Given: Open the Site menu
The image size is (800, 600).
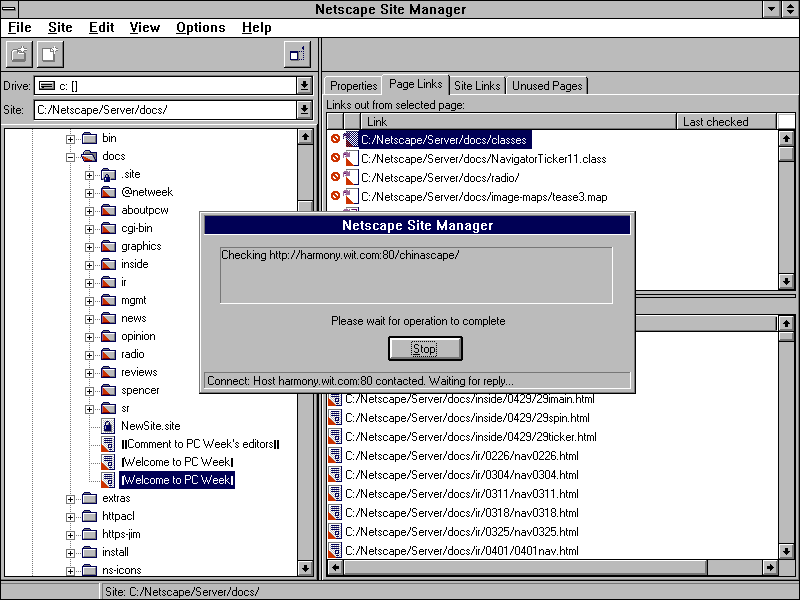Looking at the screenshot, I should click(60, 28).
